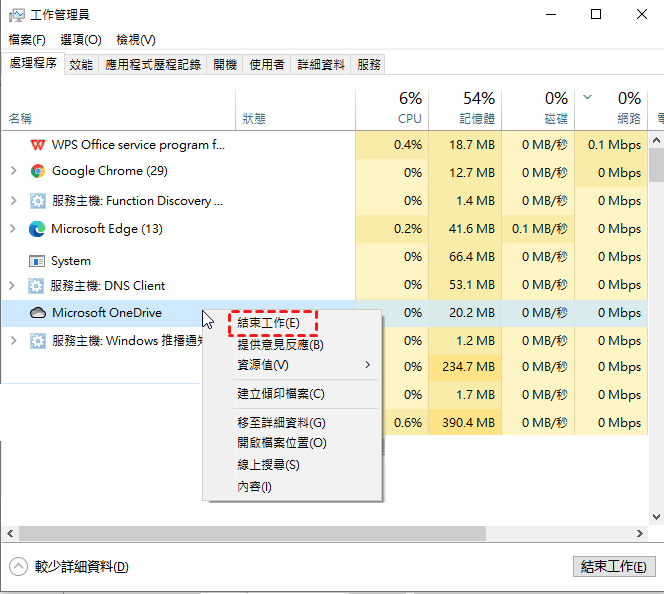Click the Windows push service host gear icon
The width and height of the screenshot is (664, 594).
(38, 341)
